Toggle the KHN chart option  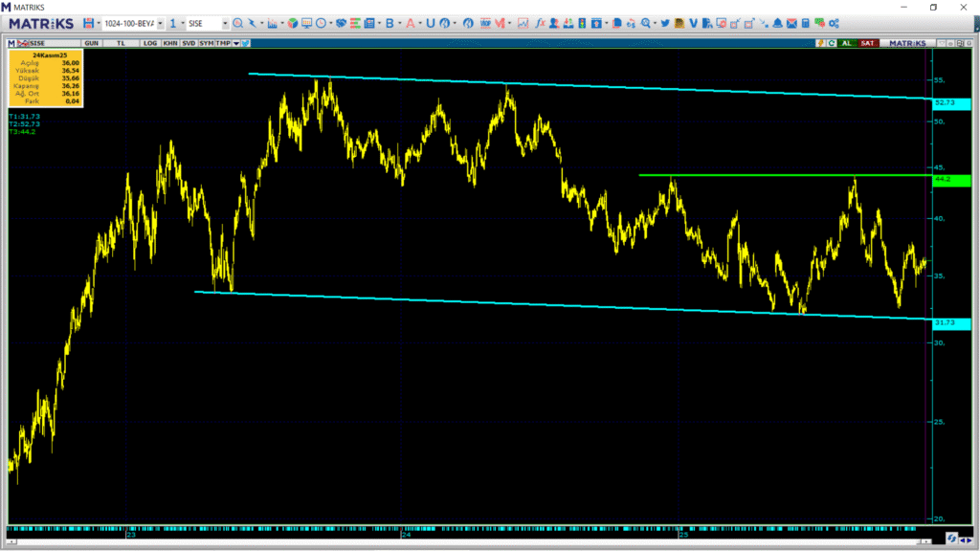169,43
